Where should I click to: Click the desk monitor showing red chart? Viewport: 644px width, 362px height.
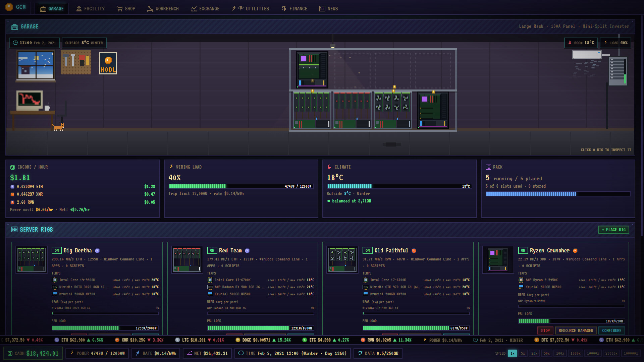tap(30, 100)
